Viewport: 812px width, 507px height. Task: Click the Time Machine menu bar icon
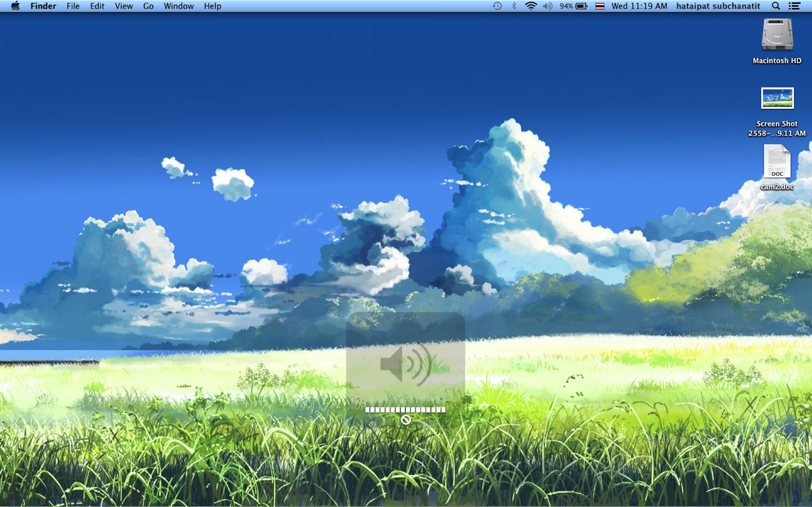tap(497, 6)
